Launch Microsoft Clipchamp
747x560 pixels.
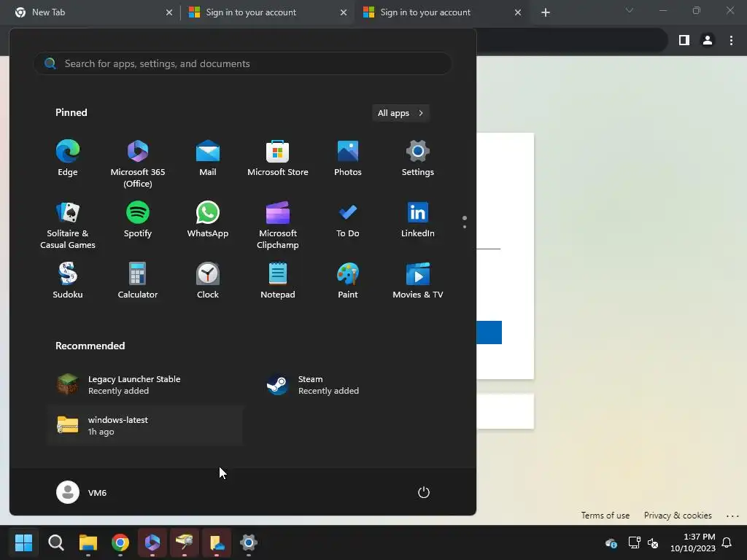[278, 225]
